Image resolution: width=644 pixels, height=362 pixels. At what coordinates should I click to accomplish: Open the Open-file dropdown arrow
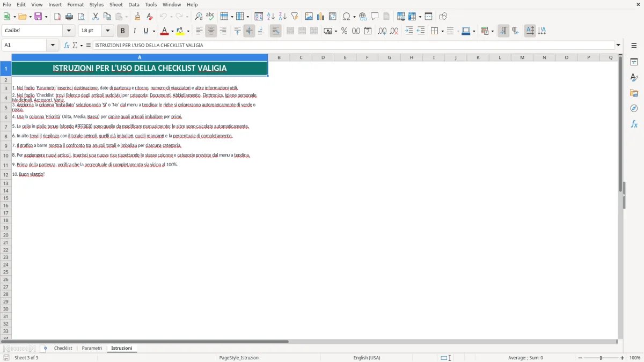[x=30, y=17]
